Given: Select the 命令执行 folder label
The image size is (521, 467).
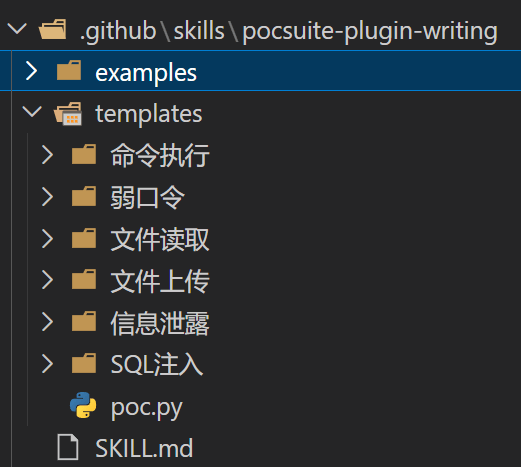Looking at the screenshot, I should pyautogui.click(x=160, y=155).
